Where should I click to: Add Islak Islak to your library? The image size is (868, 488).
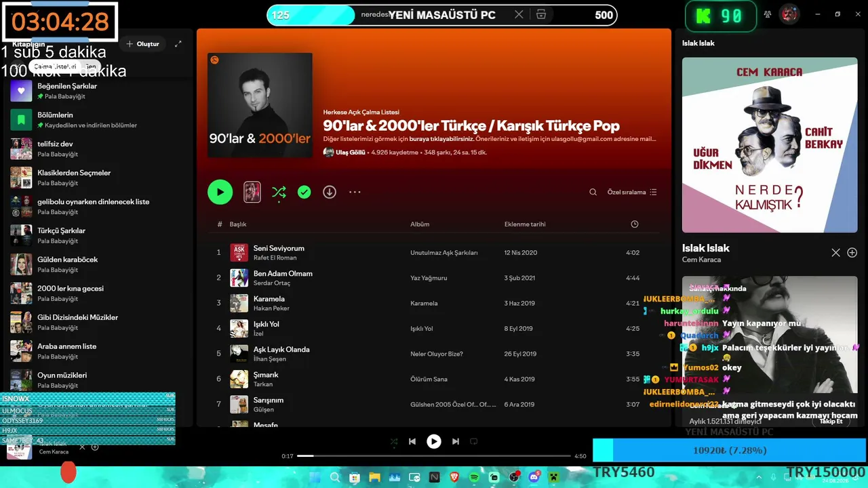click(852, 253)
